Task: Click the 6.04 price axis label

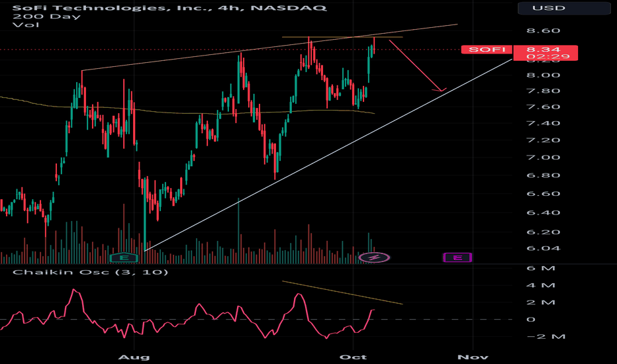Action: pos(544,248)
